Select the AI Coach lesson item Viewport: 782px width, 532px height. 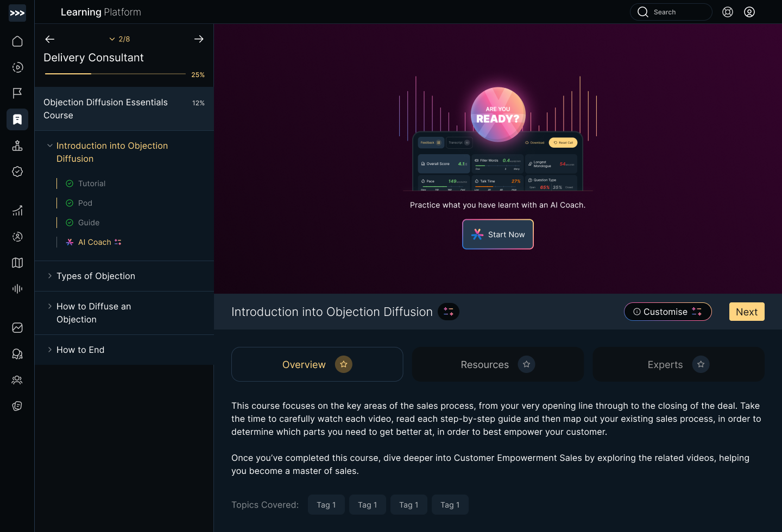coord(94,242)
